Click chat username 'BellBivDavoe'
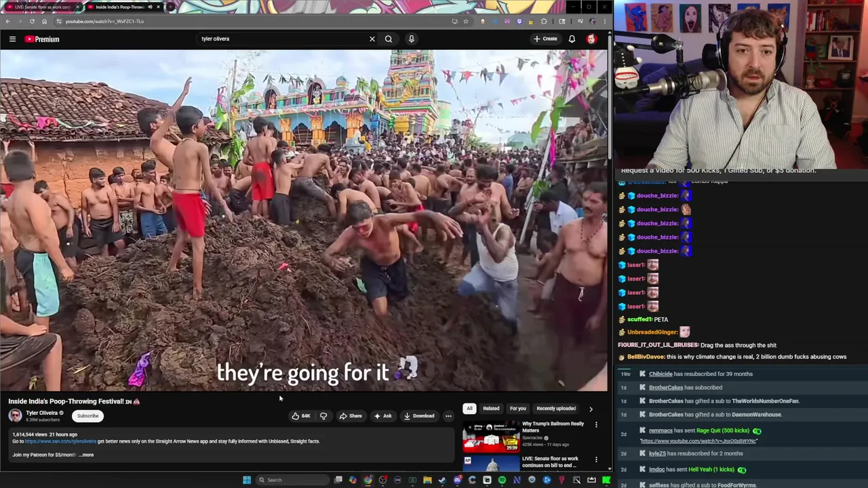 [x=646, y=357]
